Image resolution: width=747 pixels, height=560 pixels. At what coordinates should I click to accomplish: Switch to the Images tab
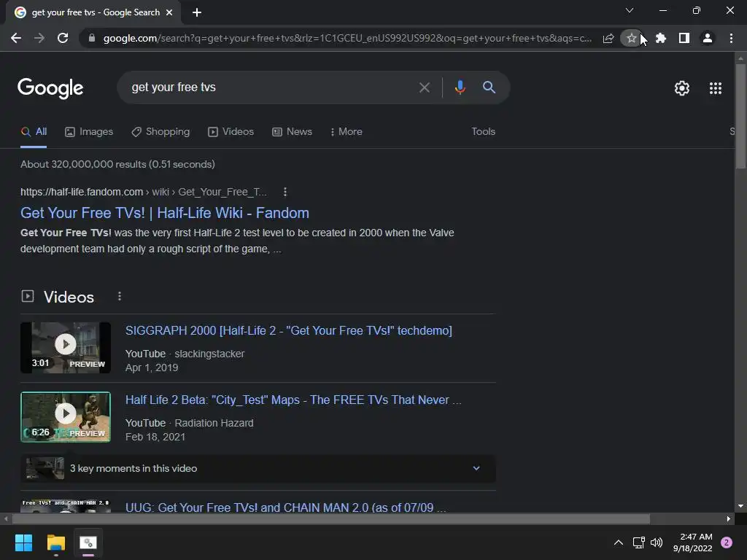click(x=89, y=132)
